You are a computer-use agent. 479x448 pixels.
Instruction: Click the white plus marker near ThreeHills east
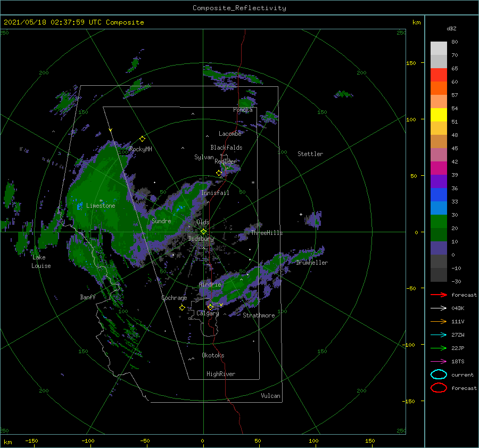click(301, 214)
